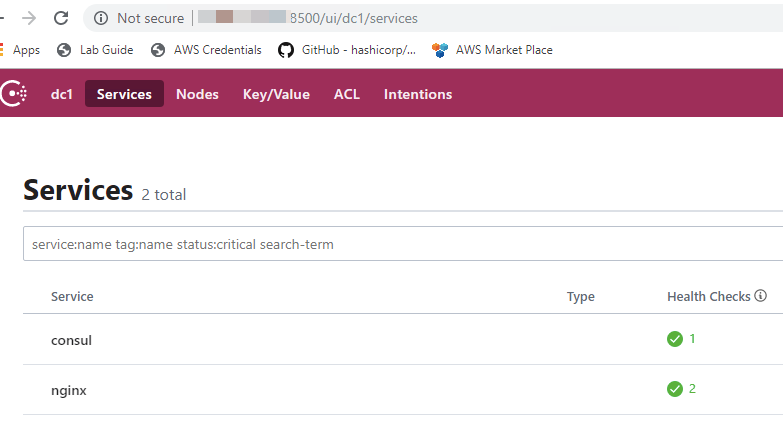Open the dc1 datacenter selector

click(x=62, y=94)
